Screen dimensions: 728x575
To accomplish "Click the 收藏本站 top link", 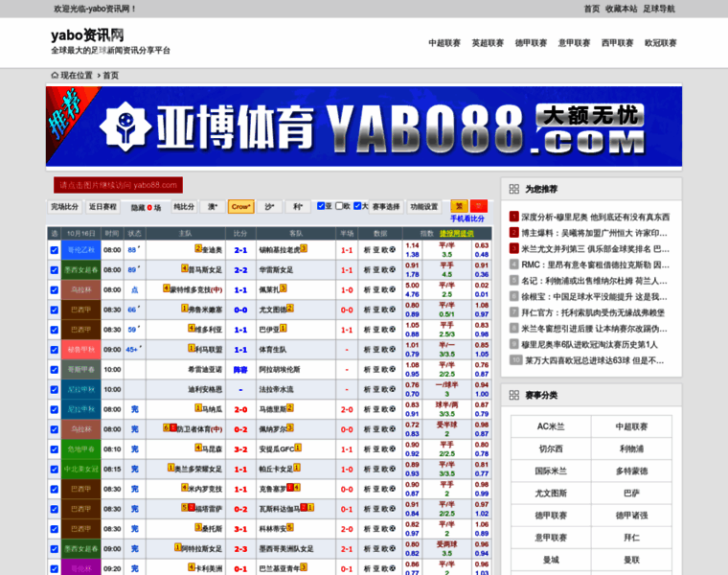I will tap(622, 9).
